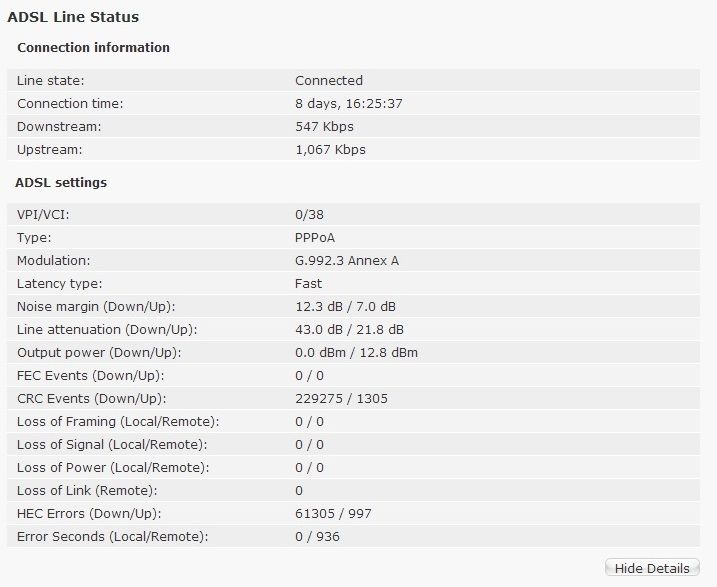Screen dimensions: 717x587
Task: Select the Output power row value
Action: [356, 352]
